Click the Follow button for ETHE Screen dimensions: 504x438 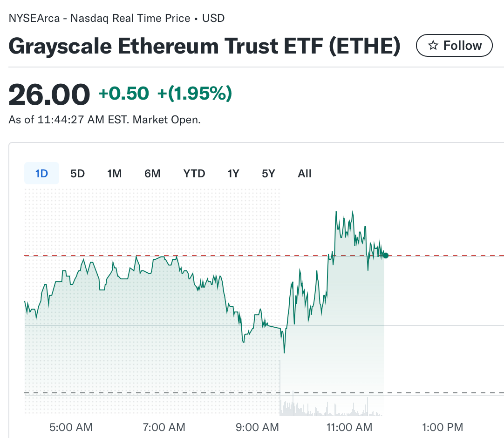[454, 46]
